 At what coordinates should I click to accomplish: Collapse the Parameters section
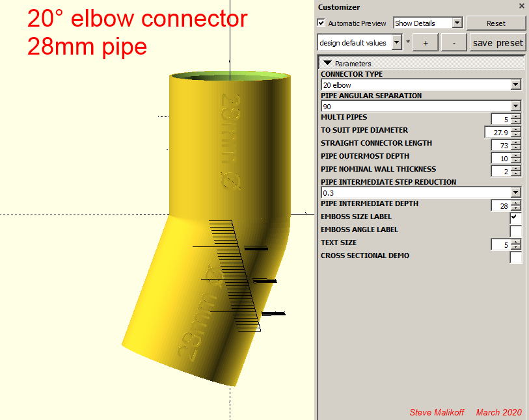coord(328,63)
